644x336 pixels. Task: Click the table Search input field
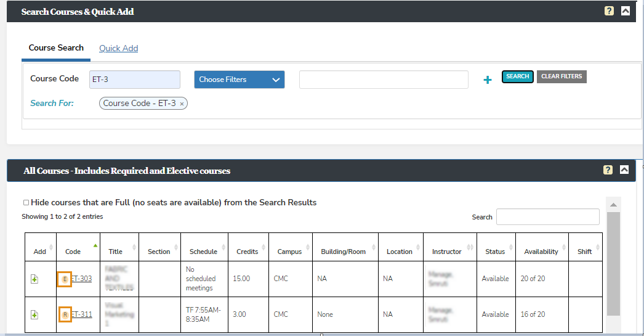pyautogui.click(x=547, y=217)
